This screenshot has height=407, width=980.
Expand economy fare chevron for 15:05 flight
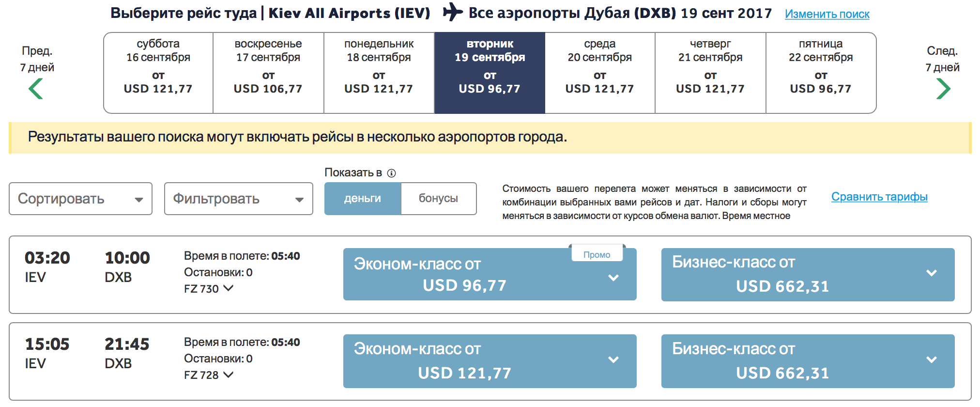point(613,360)
